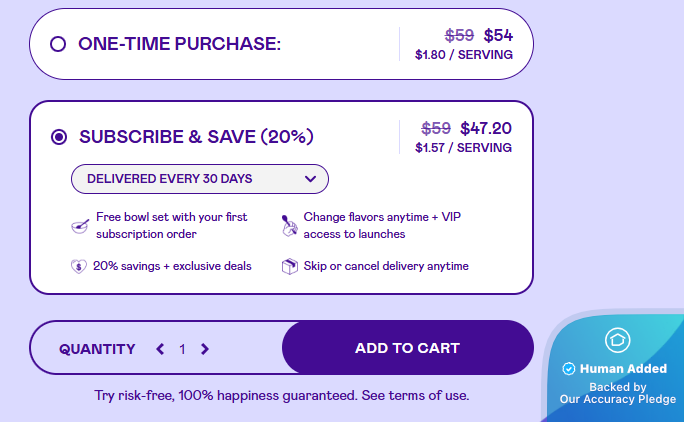Click the Human Added checkmark icon
Screen dimensions: 684x422
(x=569, y=369)
